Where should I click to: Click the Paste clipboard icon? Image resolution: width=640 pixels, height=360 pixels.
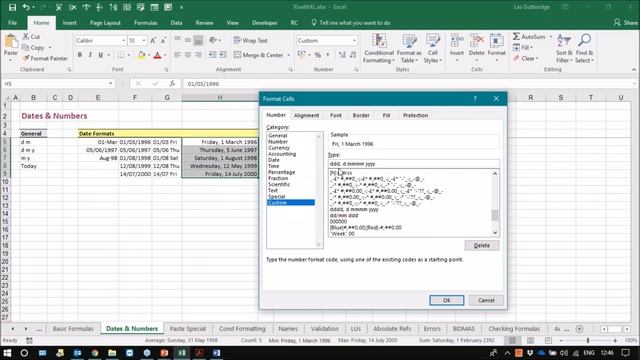[11, 42]
